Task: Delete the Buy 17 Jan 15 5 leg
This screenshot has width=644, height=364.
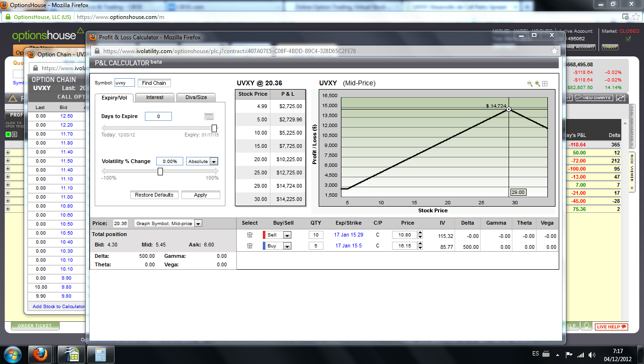Action: tap(250, 246)
